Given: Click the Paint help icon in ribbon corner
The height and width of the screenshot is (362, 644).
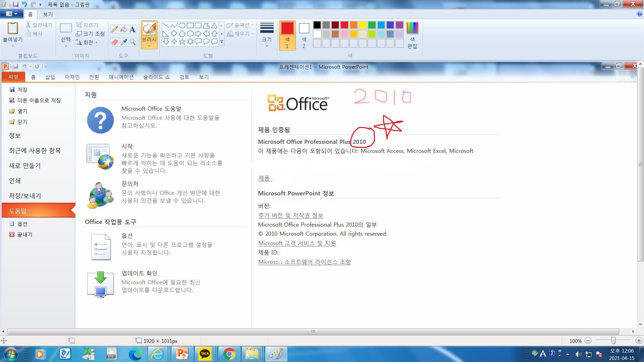Looking at the screenshot, I should (x=639, y=14).
